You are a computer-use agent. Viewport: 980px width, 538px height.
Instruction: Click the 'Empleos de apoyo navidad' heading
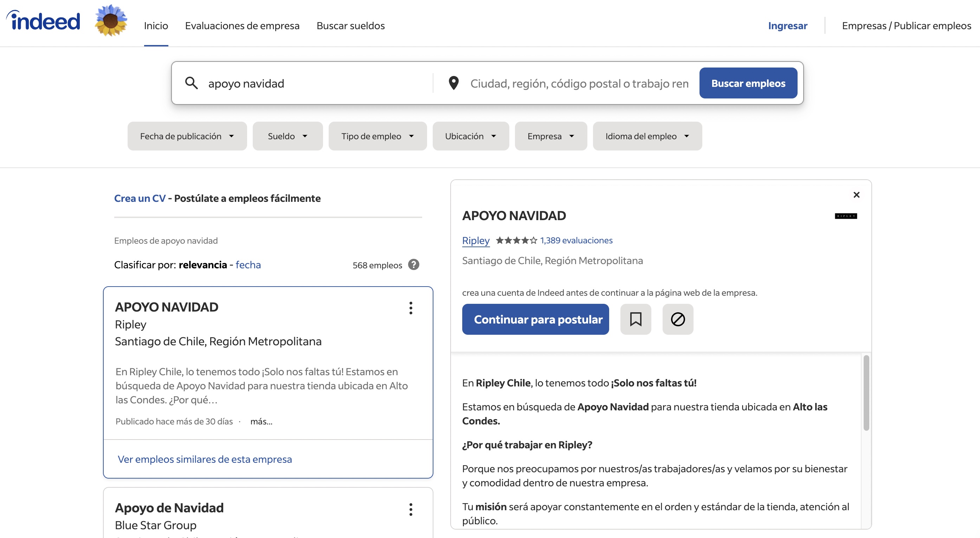click(166, 241)
